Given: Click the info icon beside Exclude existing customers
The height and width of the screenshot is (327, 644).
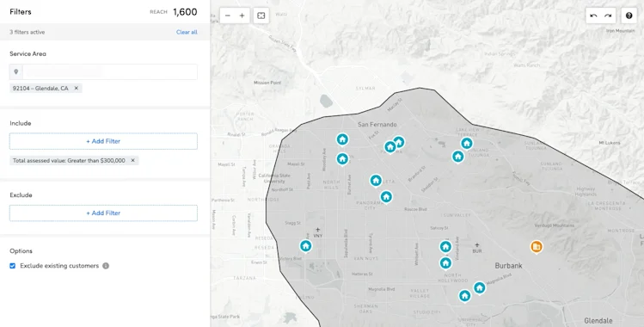Looking at the screenshot, I should [x=106, y=266].
